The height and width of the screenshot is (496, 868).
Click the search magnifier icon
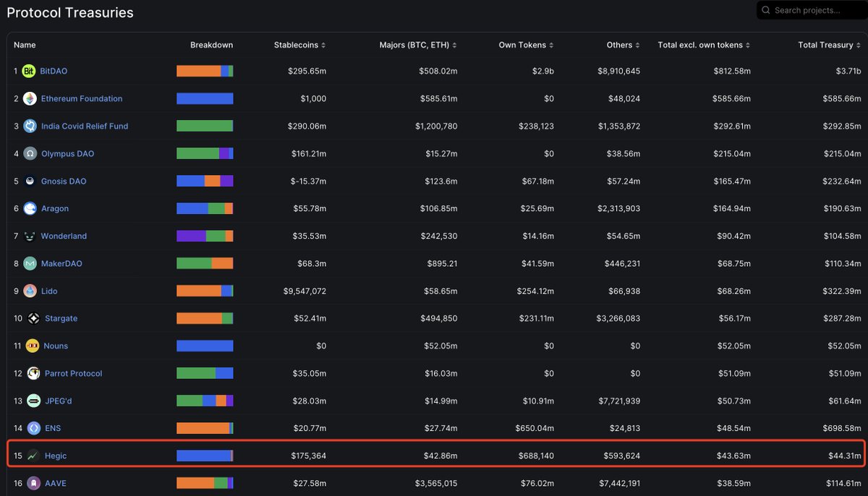pos(765,10)
